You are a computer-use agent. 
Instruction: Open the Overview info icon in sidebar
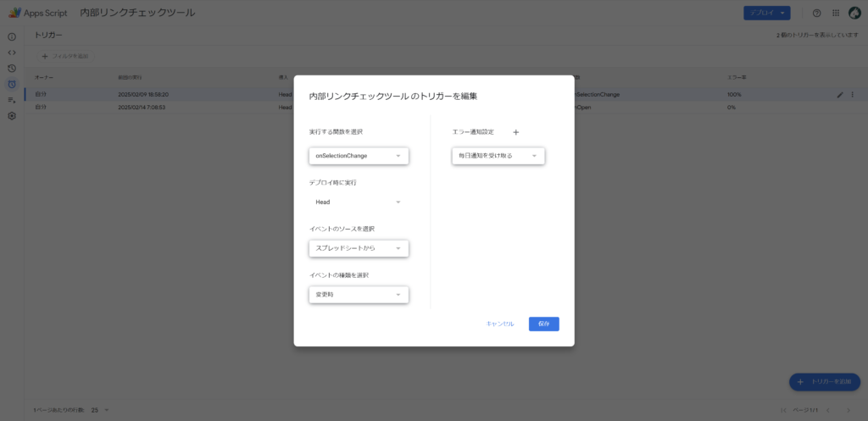coord(12,37)
